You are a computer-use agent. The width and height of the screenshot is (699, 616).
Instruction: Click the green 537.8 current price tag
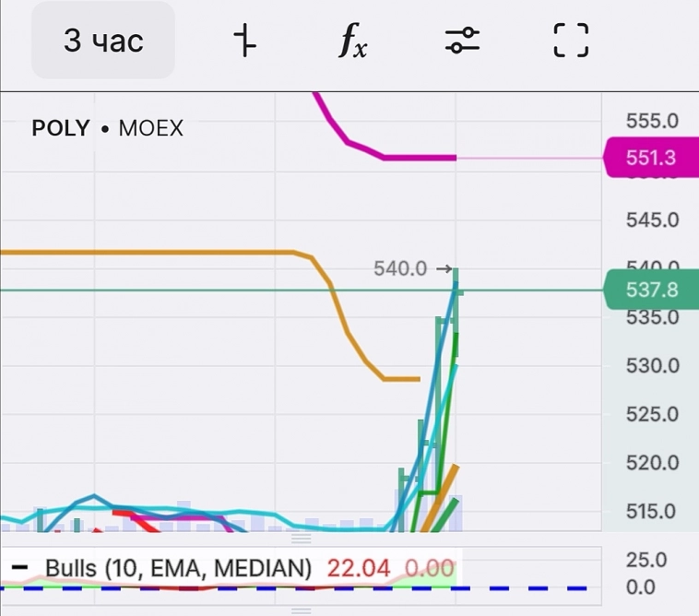point(650,290)
